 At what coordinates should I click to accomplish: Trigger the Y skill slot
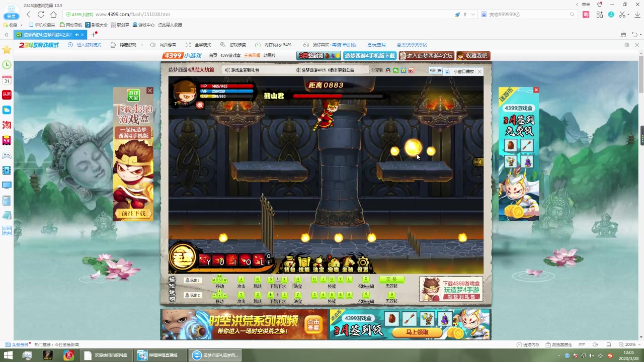coord(205,260)
